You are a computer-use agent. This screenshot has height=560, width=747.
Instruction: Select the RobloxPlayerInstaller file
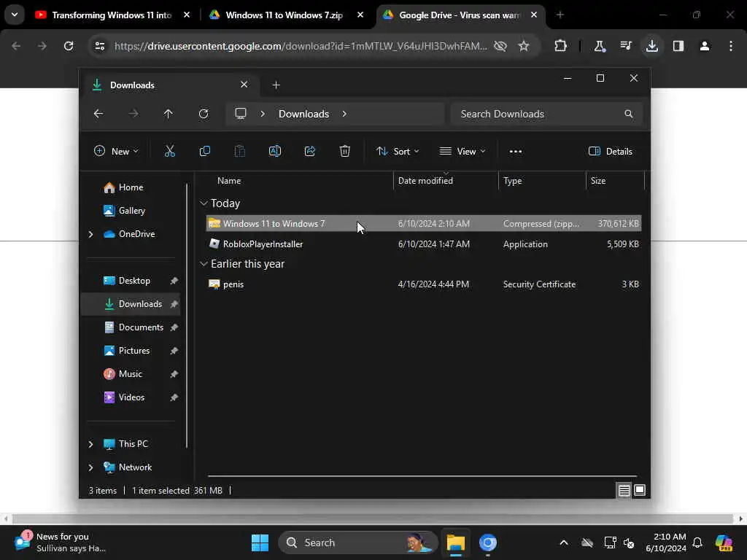(424, 244)
